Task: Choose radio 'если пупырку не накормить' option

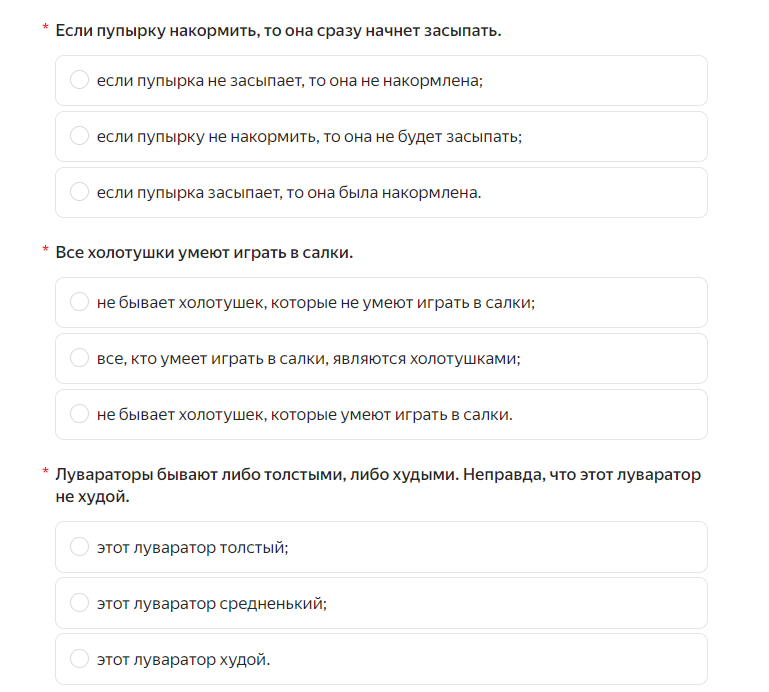Action: 79,135
